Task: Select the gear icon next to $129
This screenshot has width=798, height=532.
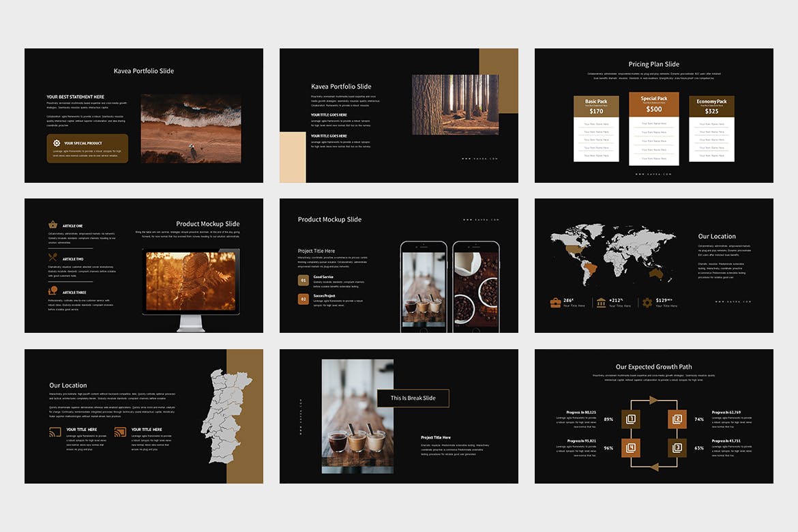Action: click(647, 302)
